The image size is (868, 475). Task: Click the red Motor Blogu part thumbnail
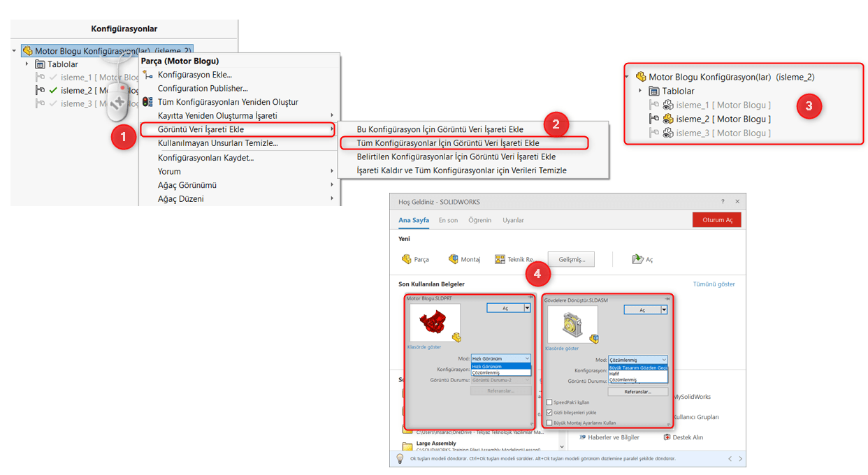(x=435, y=322)
